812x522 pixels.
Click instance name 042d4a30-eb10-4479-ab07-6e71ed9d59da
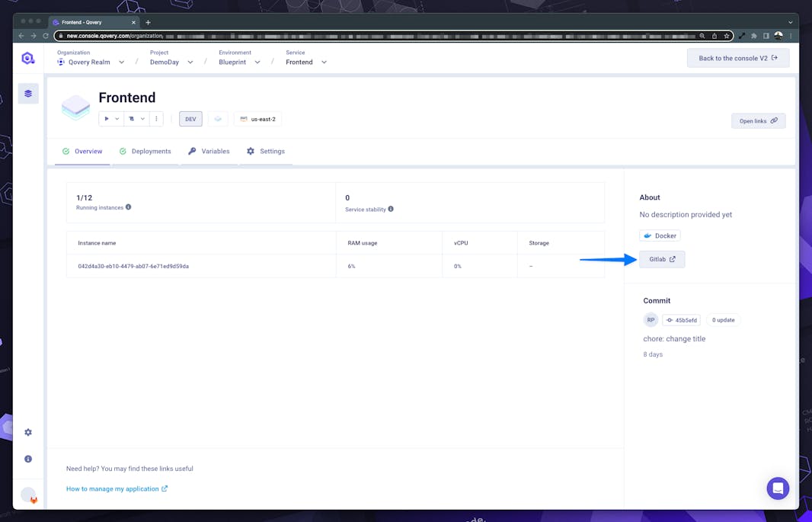coord(133,266)
